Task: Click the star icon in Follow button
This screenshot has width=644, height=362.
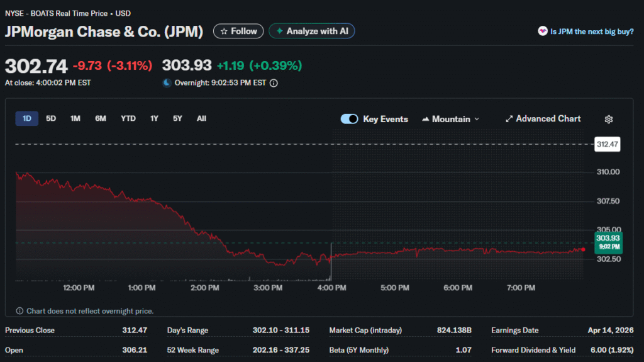Action: pos(223,31)
